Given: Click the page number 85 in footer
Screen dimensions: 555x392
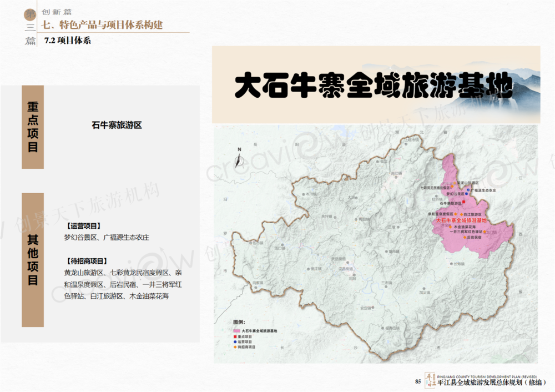Looking at the screenshot, I should 418,381.
